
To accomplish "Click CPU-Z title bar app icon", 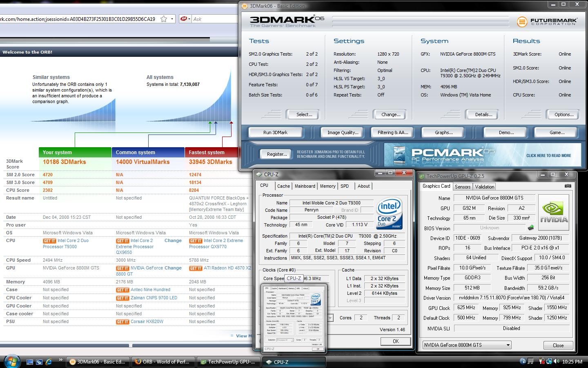I will tap(258, 175).
